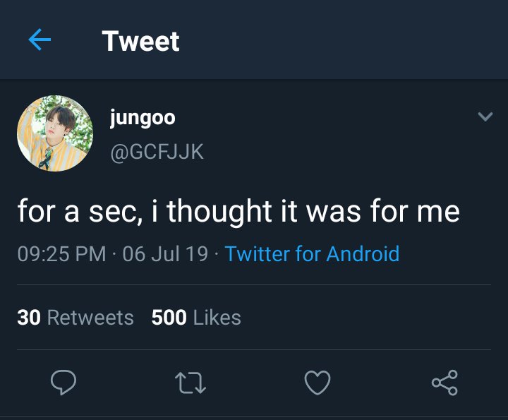The width and height of the screenshot is (508, 420).
Task: Tap the Tweet header title
Action: click(140, 41)
